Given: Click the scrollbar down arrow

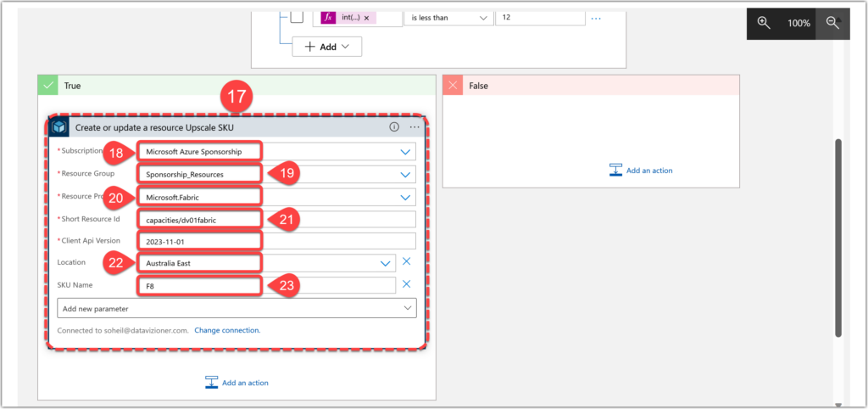Looking at the screenshot, I should click(x=838, y=405).
